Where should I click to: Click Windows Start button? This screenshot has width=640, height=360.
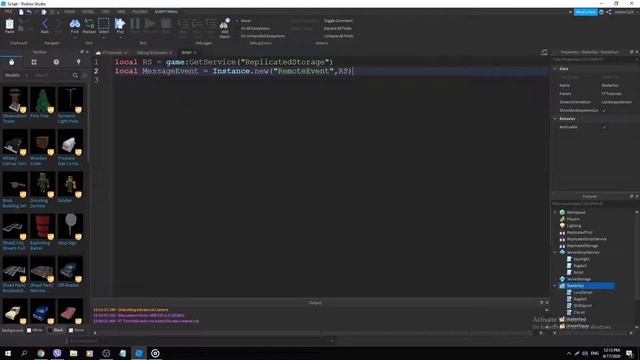pyautogui.click(x=8, y=353)
